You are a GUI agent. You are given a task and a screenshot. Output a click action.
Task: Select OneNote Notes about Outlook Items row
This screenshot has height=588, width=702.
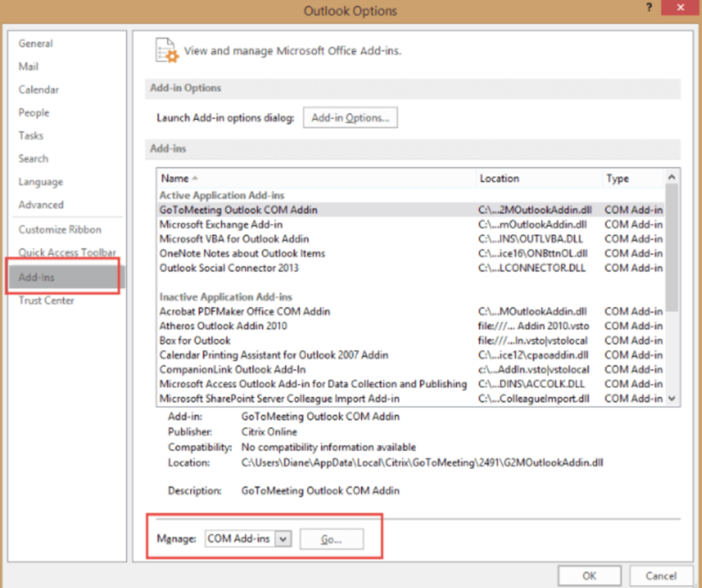(x=410, y=253)
